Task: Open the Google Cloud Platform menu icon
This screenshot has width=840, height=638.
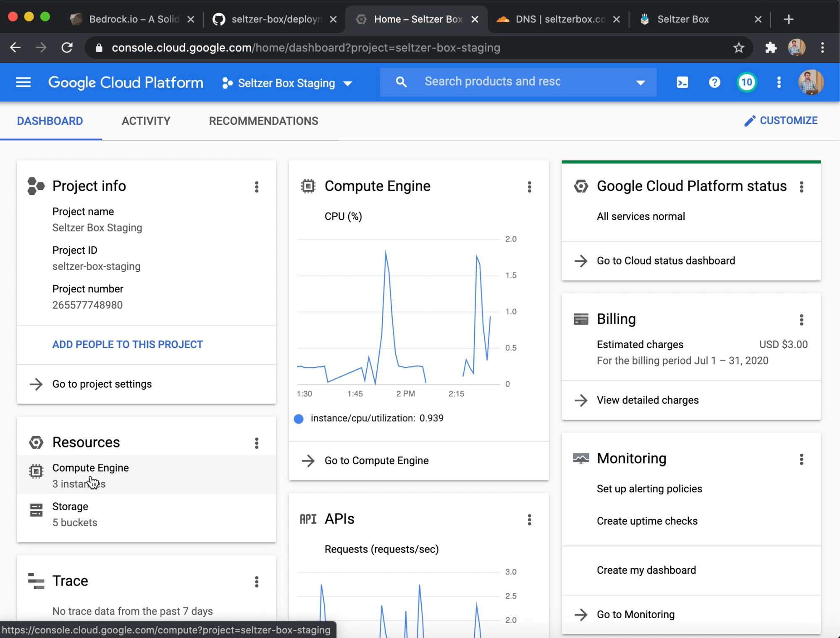Action: (24, 82)
